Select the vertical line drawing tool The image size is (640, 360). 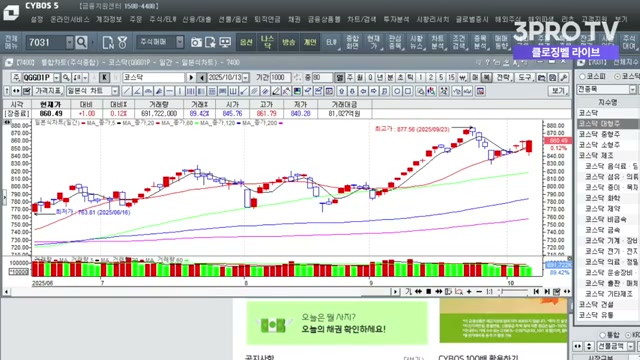point(180,91)
